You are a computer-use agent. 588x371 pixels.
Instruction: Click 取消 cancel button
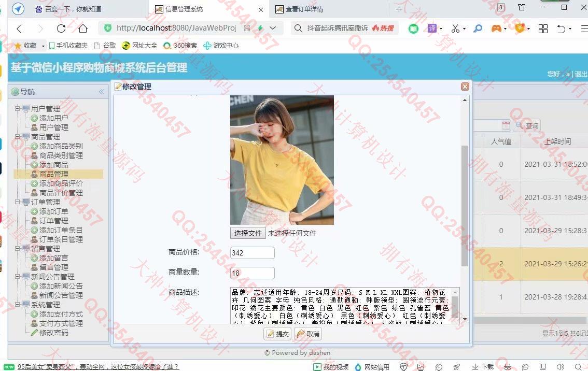[308, 334]
